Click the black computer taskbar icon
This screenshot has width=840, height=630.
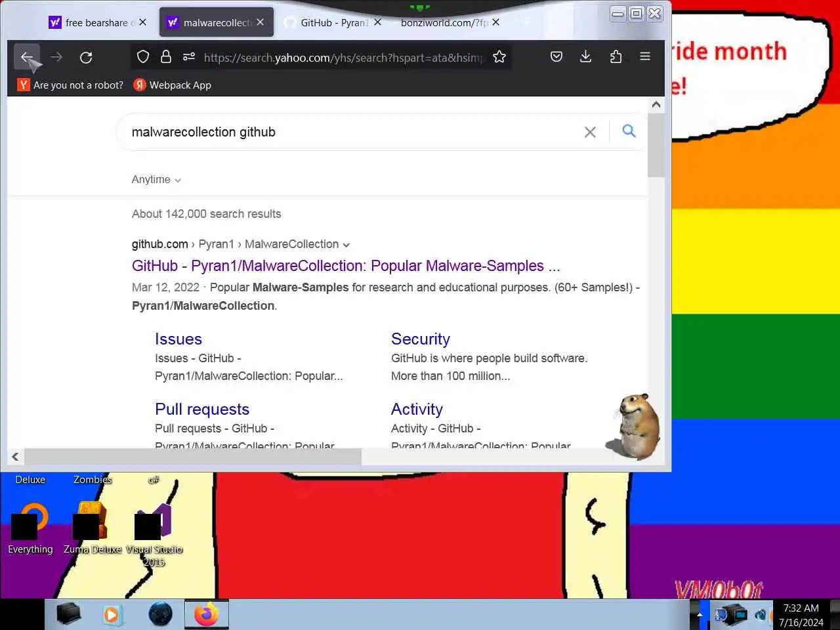pyautogui.click(x=68, y=614)
